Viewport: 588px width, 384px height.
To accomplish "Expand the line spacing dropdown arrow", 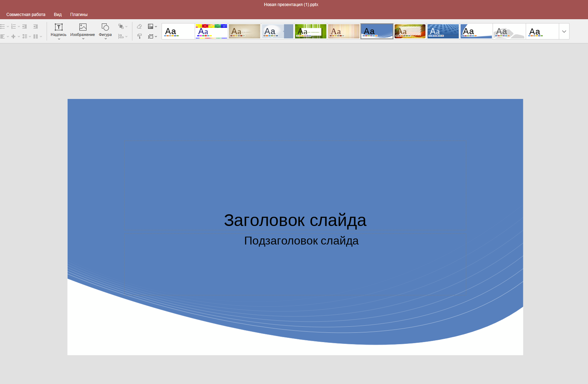I will [30, 36].
